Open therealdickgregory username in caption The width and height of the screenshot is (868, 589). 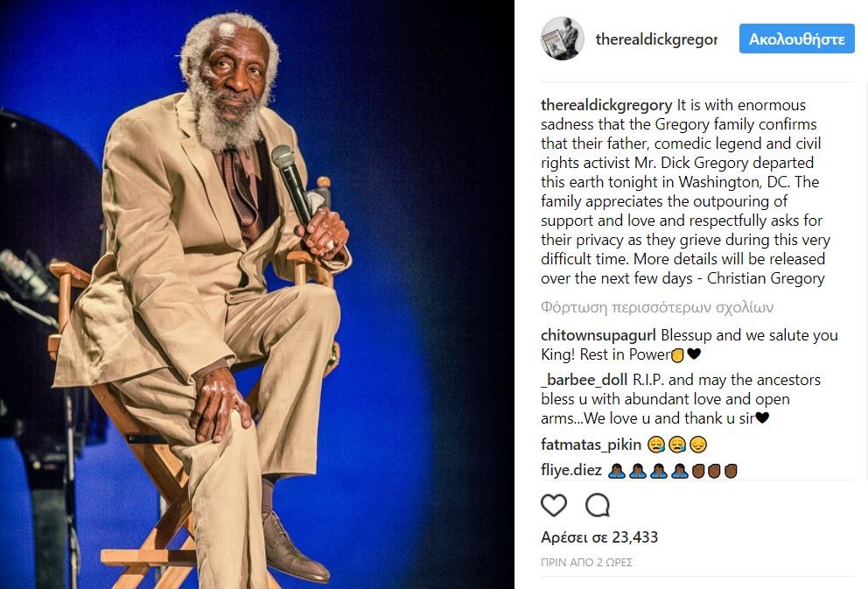tap(606, 105)
